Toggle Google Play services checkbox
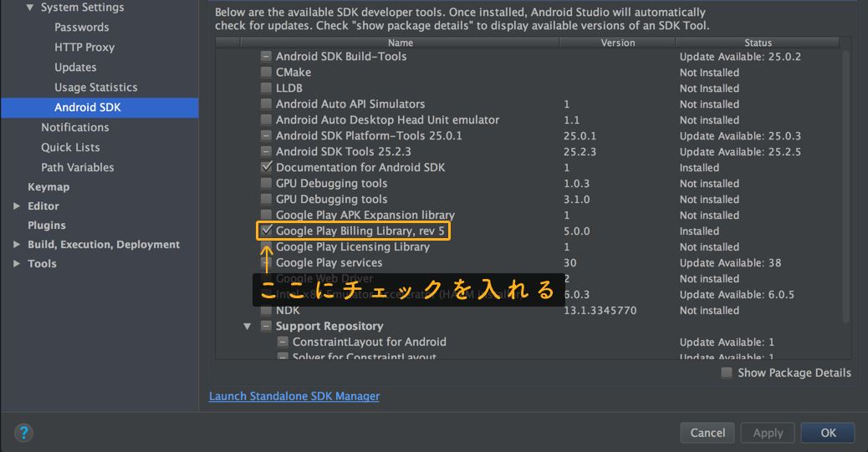 point(266,262)
